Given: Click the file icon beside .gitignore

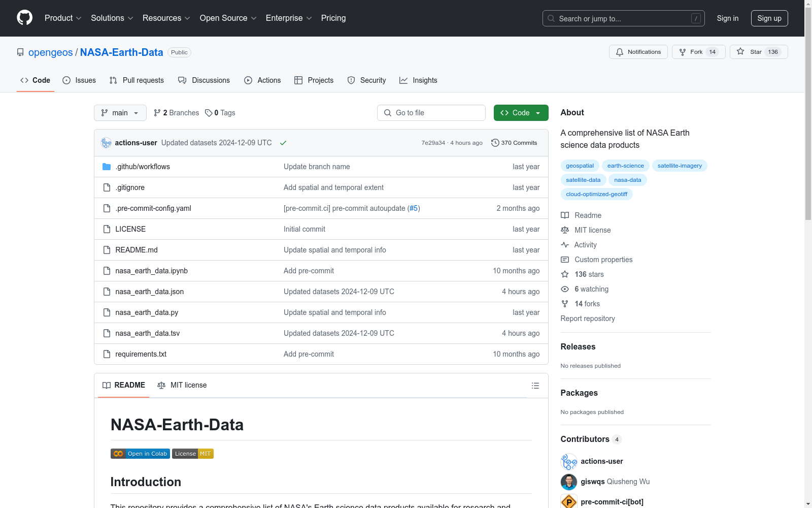Looking at the screenshot, I should coord(107,187).
